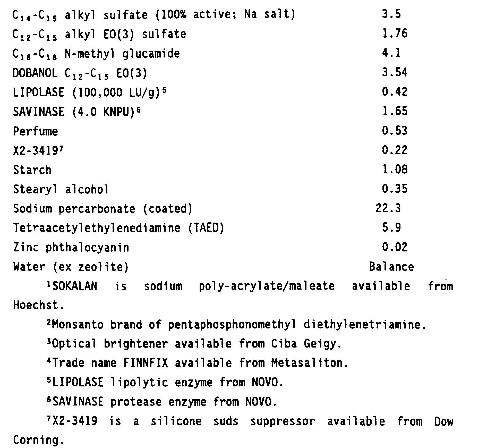The image size is (478, 448).
Task: Click the DOBANOL C12-C15 EO(3) entry
Action: point(80,73)
